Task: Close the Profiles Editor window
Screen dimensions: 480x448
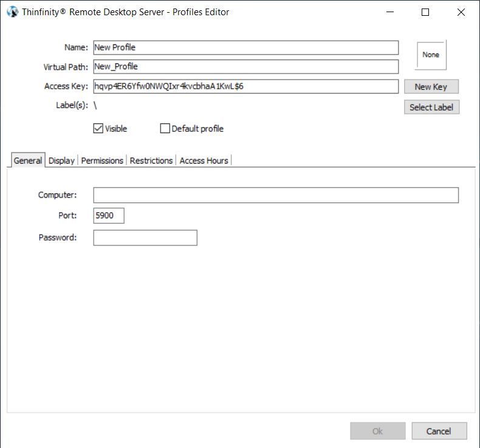Action: click(461, 12)
